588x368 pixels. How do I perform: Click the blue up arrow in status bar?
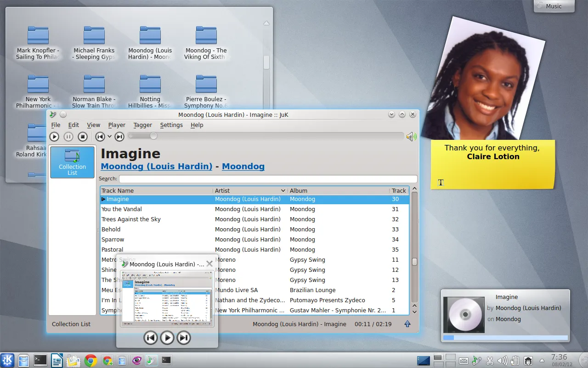(407, 324)
